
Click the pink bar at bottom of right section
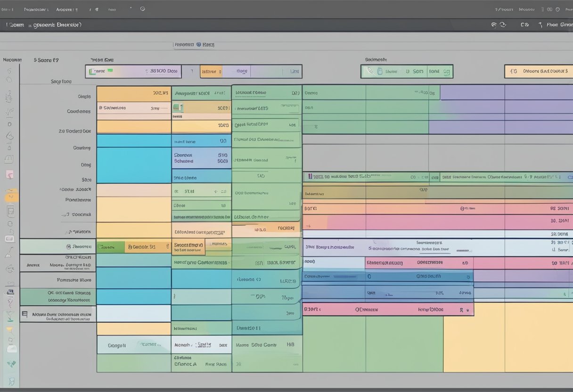(387, 310)
